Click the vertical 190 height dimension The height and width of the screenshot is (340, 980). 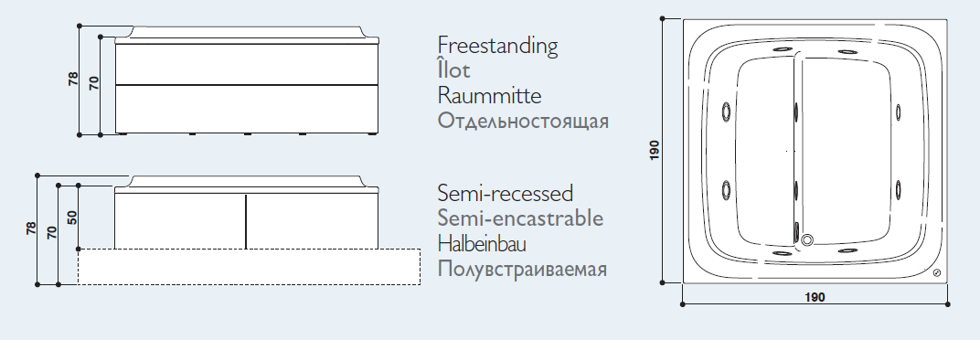click(x=655, y=151)
